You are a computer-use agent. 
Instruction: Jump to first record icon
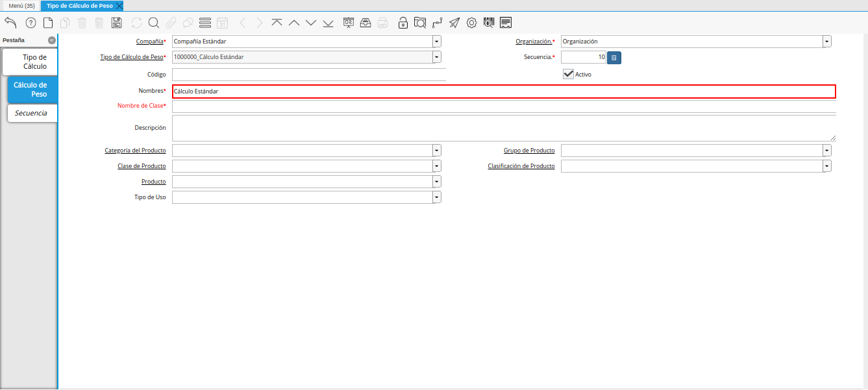point(277,23)
